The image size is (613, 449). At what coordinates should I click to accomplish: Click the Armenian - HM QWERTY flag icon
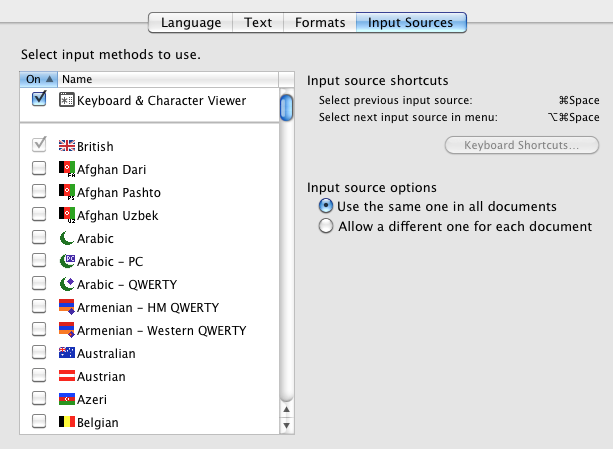67,307
